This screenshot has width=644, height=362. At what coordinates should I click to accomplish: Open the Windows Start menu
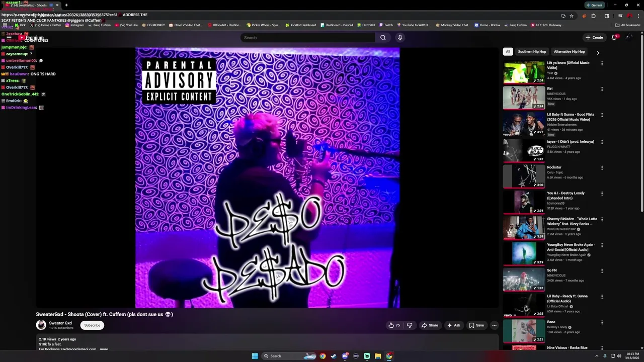click(x=255, y=356)
